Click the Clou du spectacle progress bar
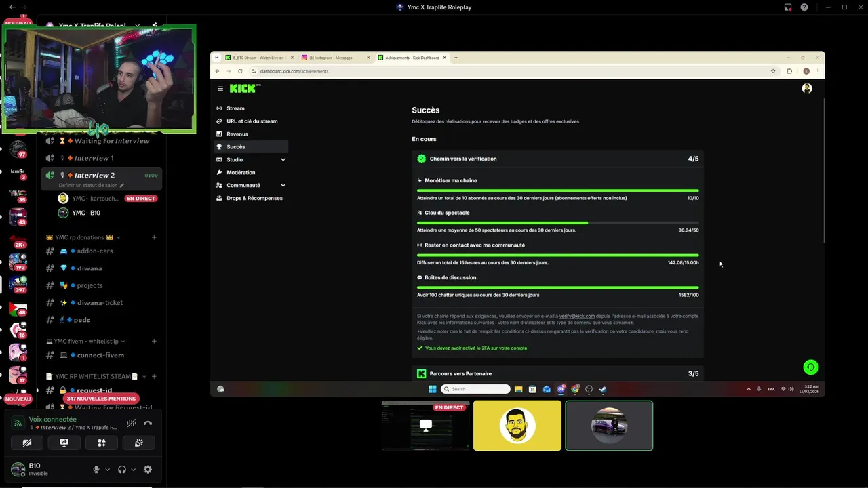 pos(557,222)
